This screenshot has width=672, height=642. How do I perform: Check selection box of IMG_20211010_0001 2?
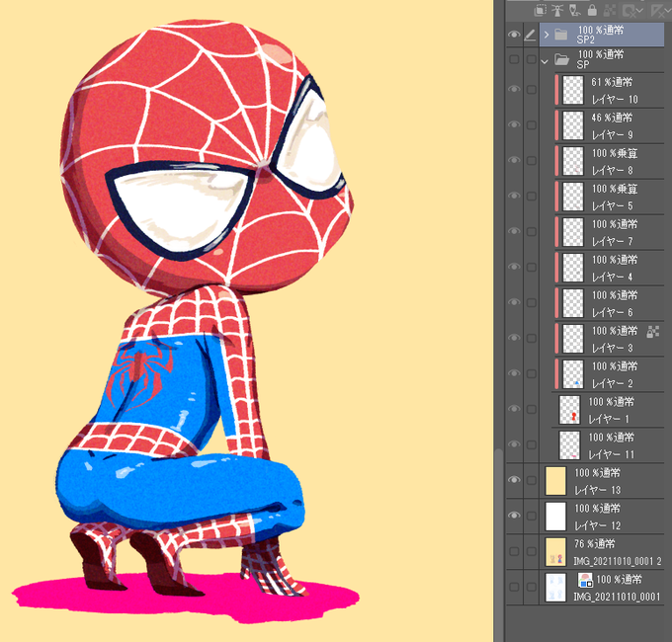point(532,552)
